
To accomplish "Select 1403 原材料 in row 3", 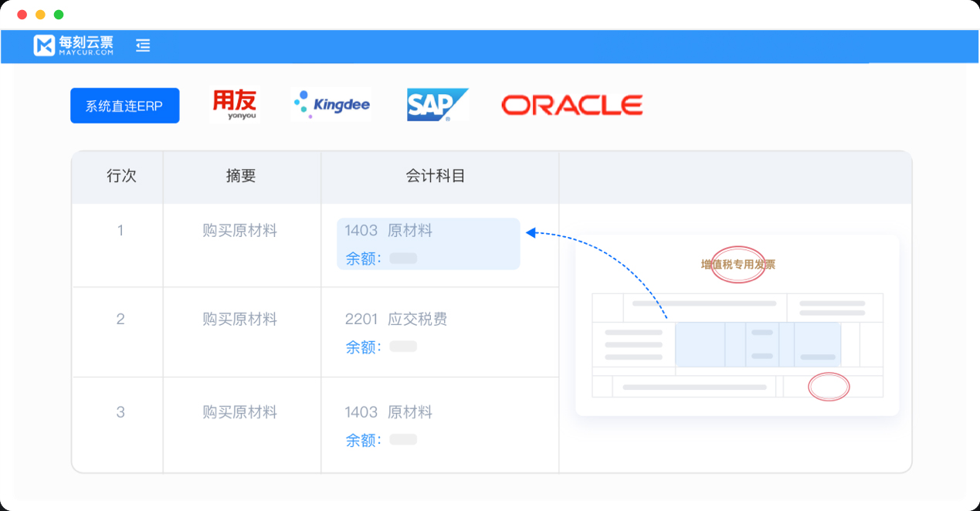I will pyautogui.click(x=388, y=412).
